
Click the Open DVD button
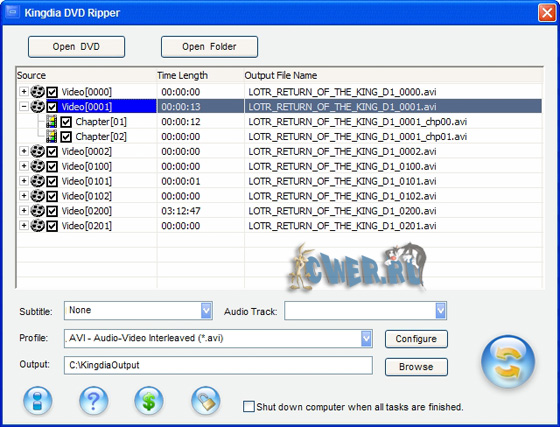[76, 47]
